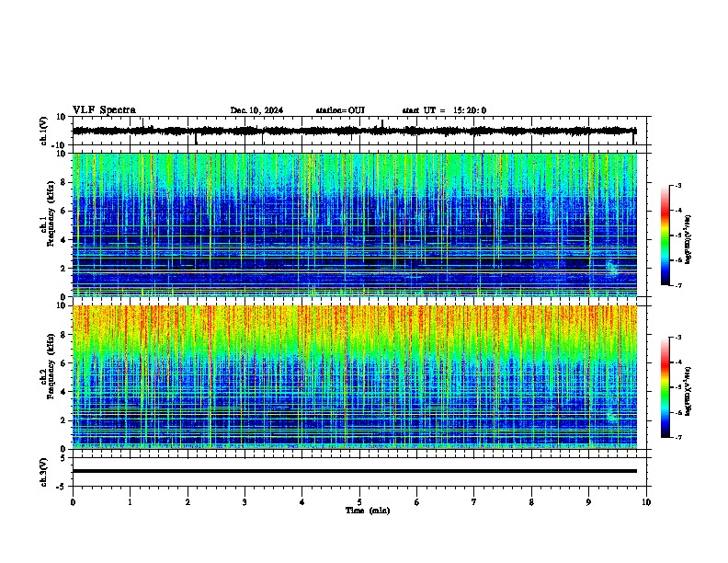This screenshot has height=563, width=728.
Task: Click the time axis tick label "7"
Action: (x=474, y=502)
